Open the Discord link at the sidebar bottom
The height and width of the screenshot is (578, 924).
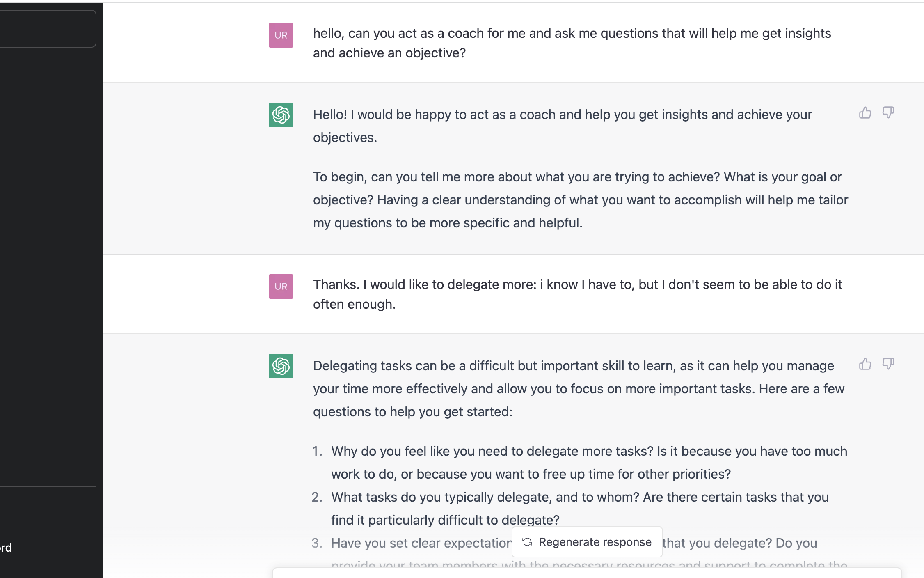pyautogui.click(x=6, y=548)
